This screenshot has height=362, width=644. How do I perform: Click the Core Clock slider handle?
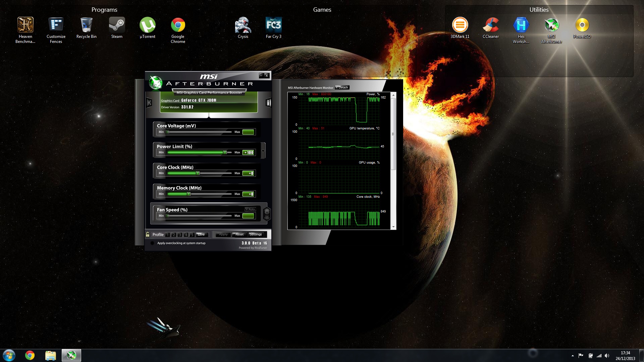pyautogui.click(x=198, y=173)
